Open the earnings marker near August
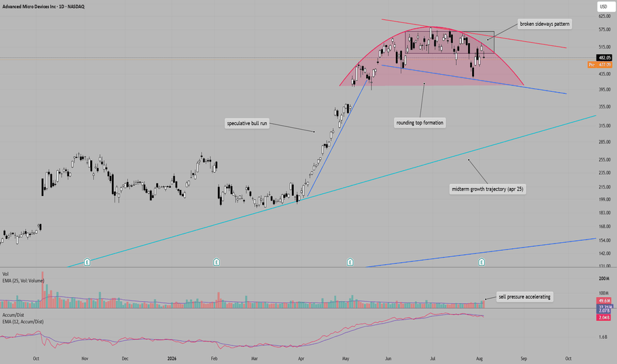The height and width of the screenshot is (364, 617). (481, 261)
